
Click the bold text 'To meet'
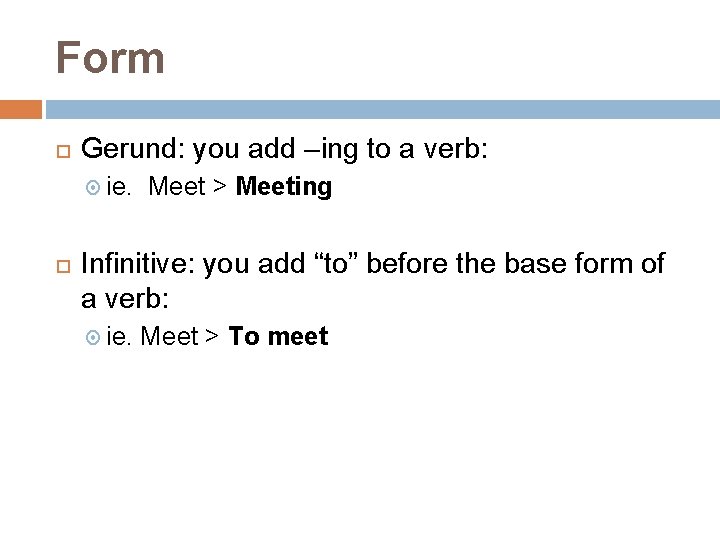coord(278,336)
